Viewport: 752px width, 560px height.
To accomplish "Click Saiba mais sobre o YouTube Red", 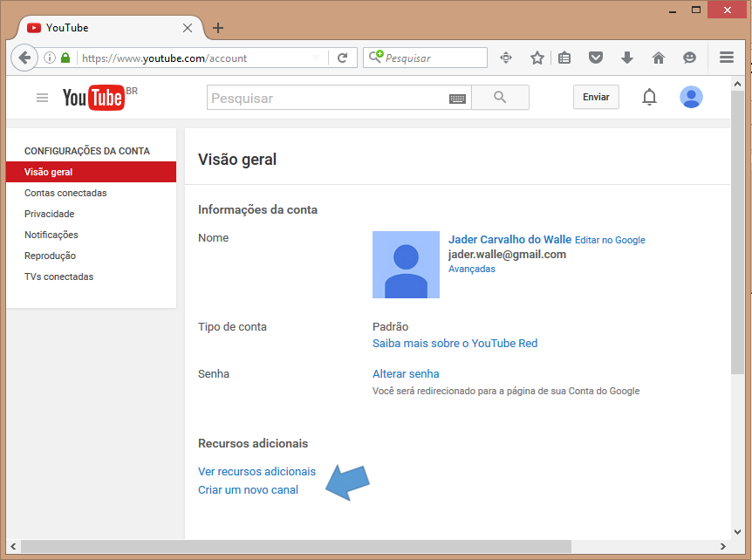I will [x=455, y=344].
